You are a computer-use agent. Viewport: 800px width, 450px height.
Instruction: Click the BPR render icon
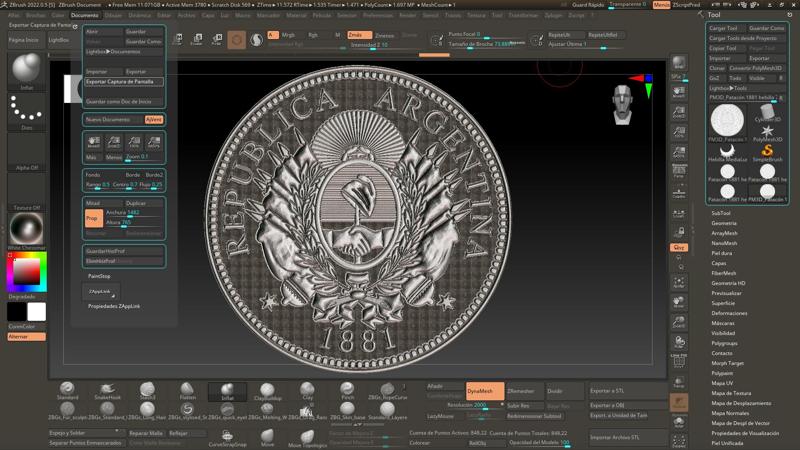(x=679, y=63)
